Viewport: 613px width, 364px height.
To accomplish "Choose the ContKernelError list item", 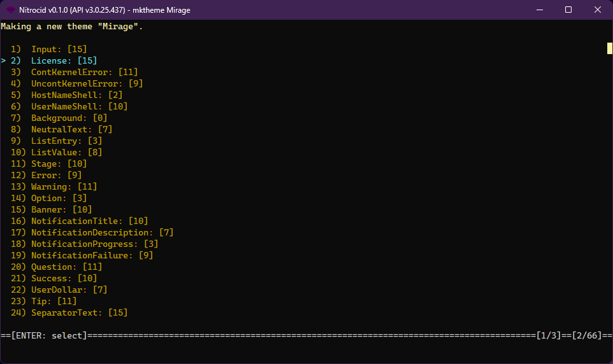I will click(84, 72).
